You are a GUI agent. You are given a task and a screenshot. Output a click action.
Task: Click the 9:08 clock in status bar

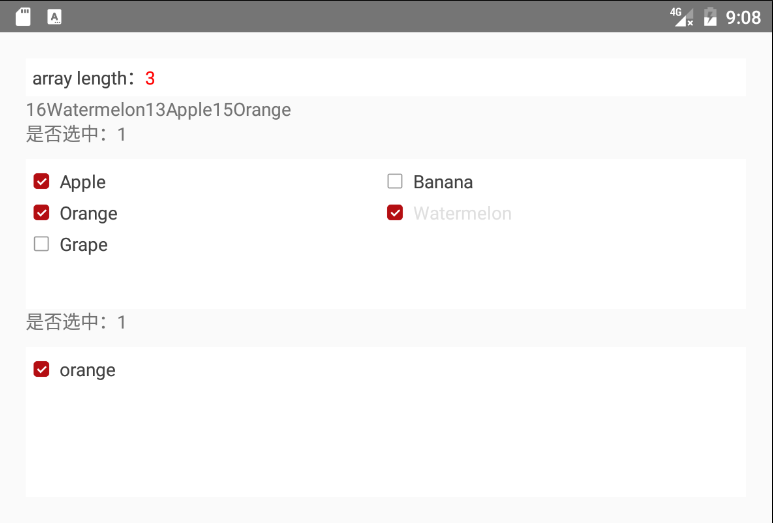743,17
